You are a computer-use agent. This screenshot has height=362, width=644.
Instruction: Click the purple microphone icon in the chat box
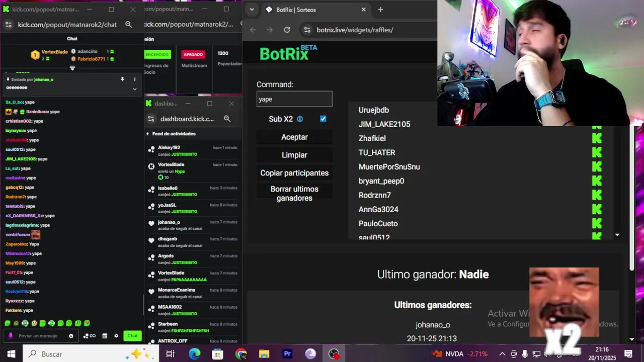(x=11, y=336)
